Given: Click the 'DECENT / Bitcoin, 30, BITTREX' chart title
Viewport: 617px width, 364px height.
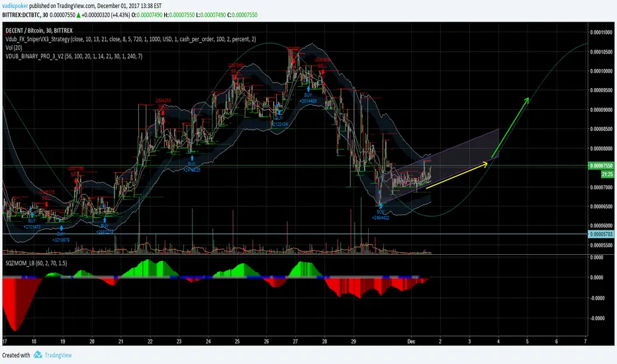Looking at the screenshot, I should click(x=39, y=30).
